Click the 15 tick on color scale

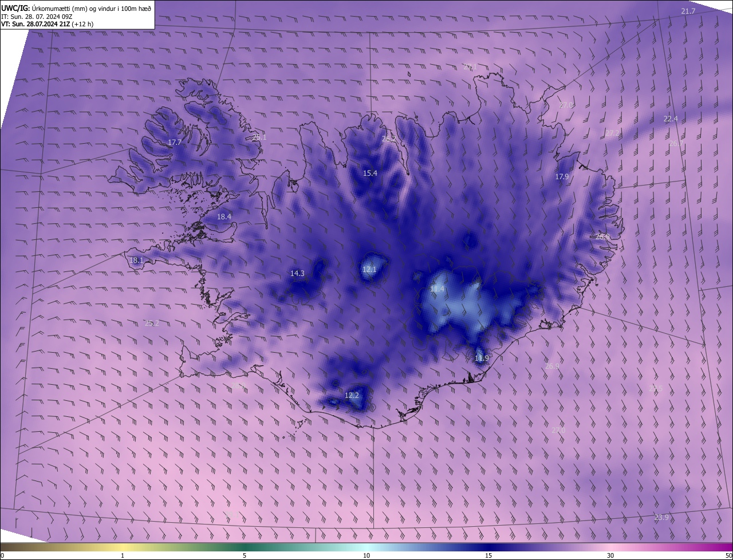click(x=488, y=555)
